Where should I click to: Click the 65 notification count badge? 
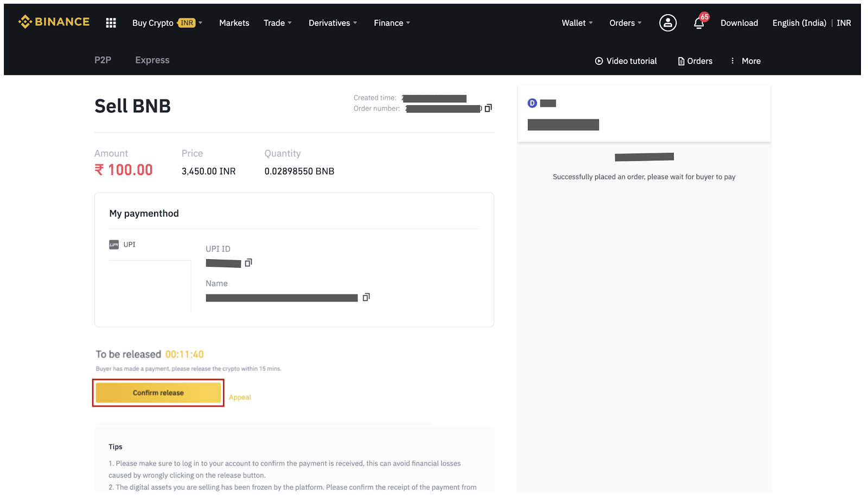pos(704,17)
